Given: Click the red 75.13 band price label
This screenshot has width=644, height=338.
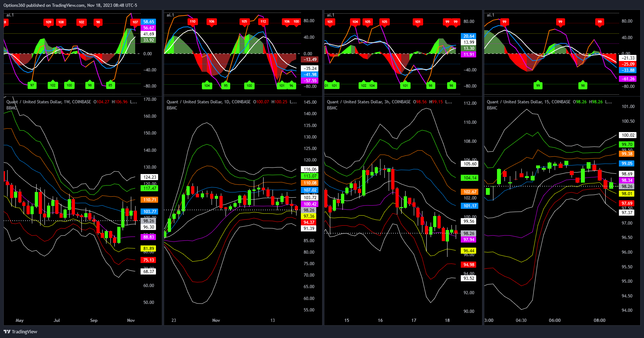Looking at the screenshot, I should pyautogui.click(x=148, y=260).
